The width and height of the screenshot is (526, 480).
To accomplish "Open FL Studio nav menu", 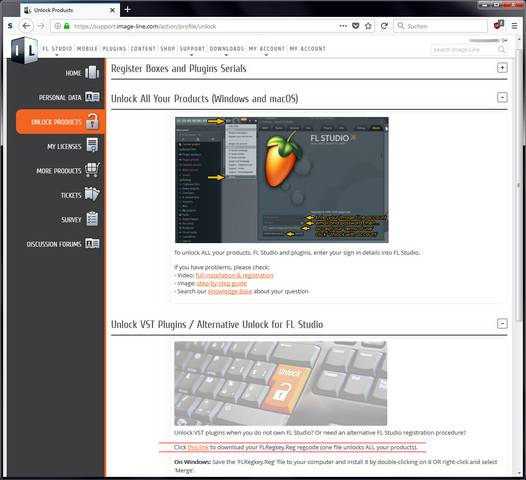I will pos(57,49).
